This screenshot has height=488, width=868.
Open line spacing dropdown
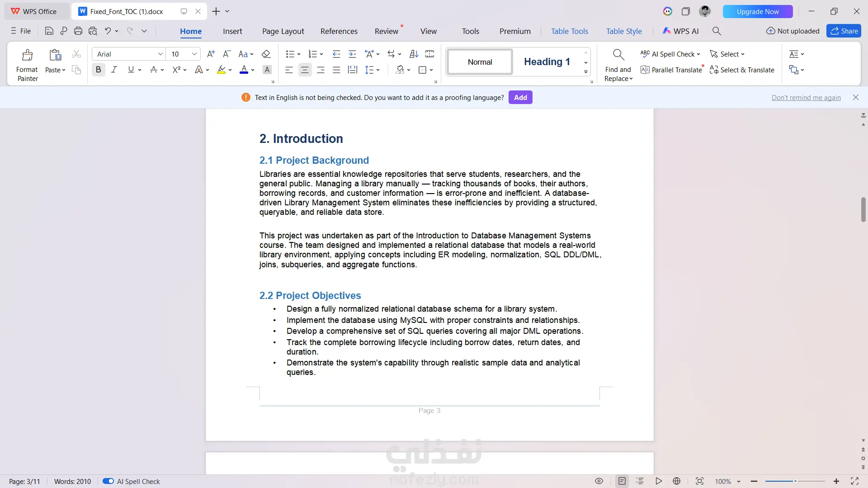pyautogui.click(x=378, y=70)
